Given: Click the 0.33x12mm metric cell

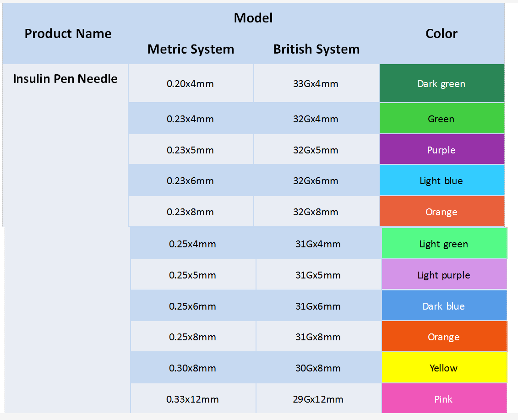Looking at the screenshot, I should pyautogui.click(x=192, y=399).
